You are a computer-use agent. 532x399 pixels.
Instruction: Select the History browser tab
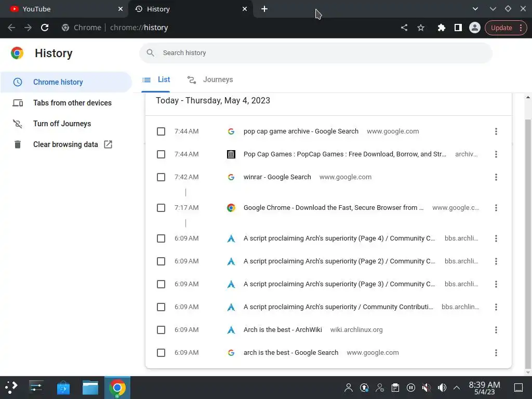[190, 9]
